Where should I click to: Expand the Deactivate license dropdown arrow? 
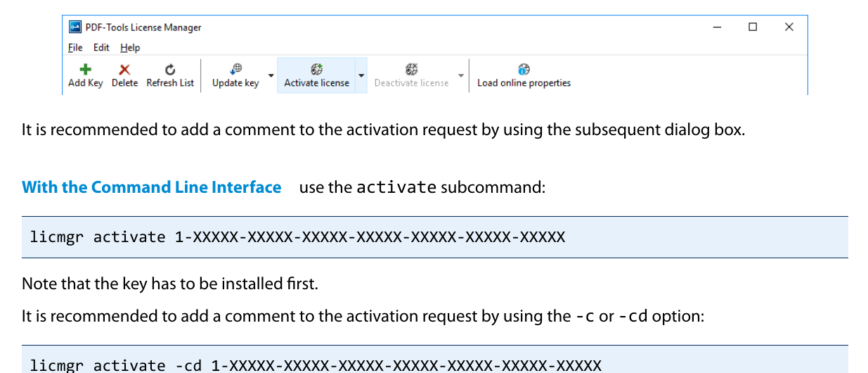[461, 75]
